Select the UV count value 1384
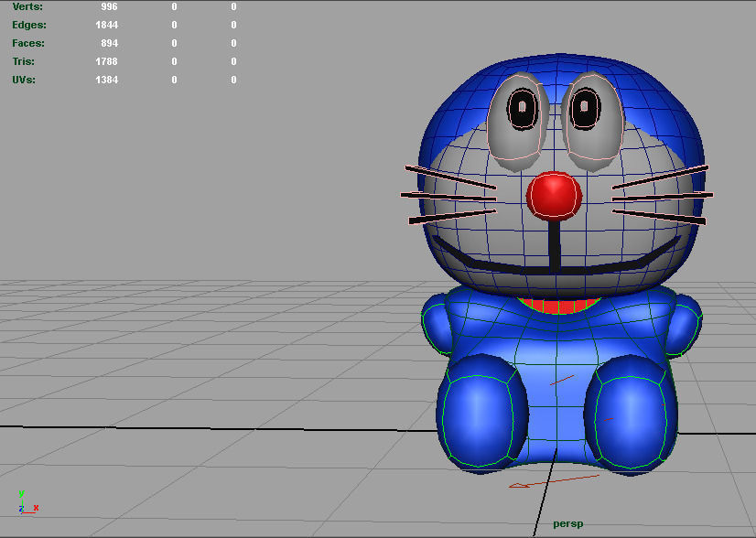Screen dimensions: 756x538 (x=106, y=80)
